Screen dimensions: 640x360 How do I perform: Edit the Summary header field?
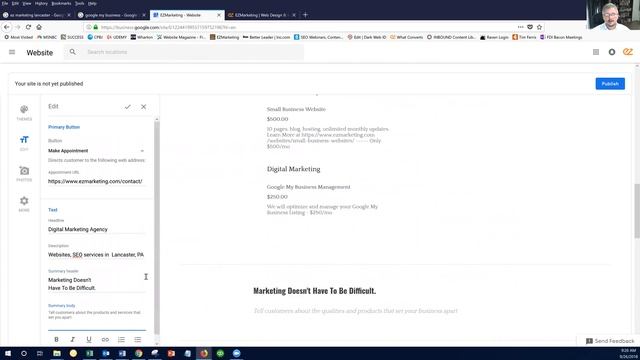96,284
